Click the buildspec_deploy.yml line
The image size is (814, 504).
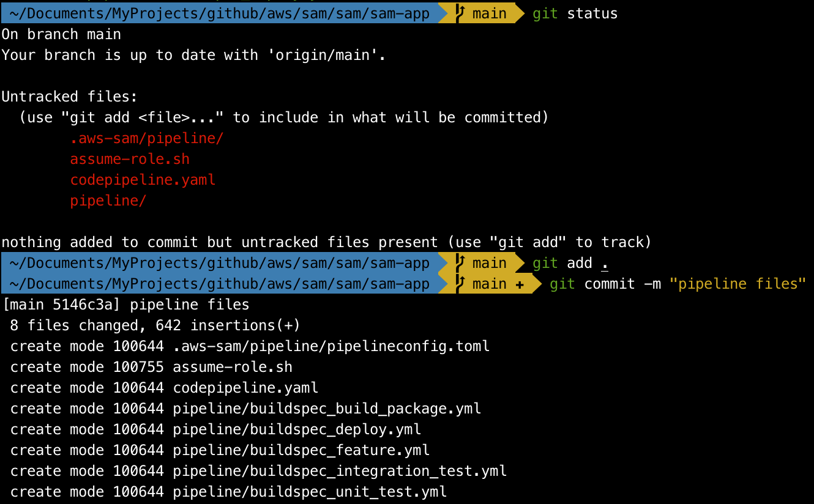click(x=216, y=429)
